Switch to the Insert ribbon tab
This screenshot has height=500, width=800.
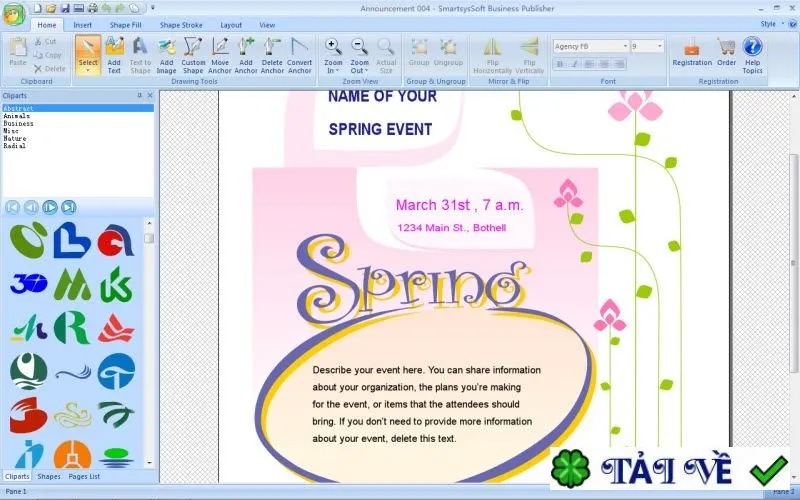pyautogui.click(x=82, y=24)
